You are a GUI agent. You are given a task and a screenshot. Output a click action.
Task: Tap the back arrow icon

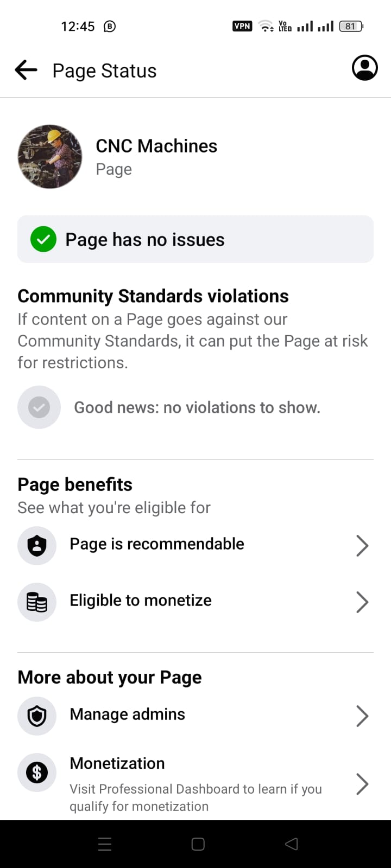26,71
